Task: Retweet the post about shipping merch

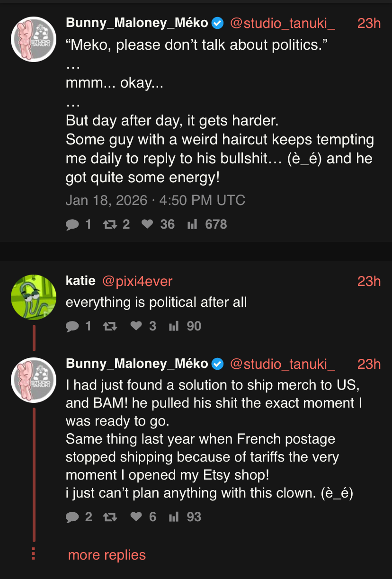Action: (110, 517)
